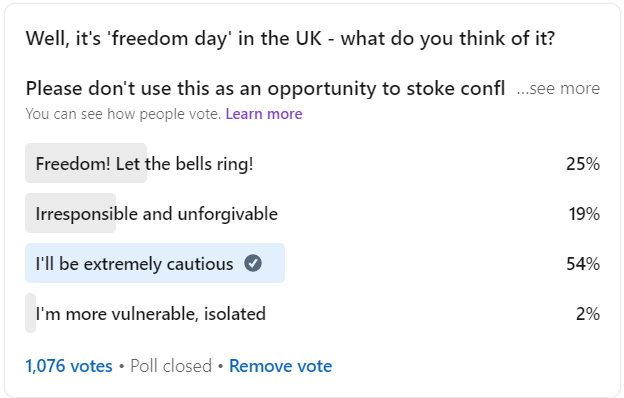624x398 pixels.
Task: Select 'Freedom! Let the bells ring!' option
Action: (144, 164)
